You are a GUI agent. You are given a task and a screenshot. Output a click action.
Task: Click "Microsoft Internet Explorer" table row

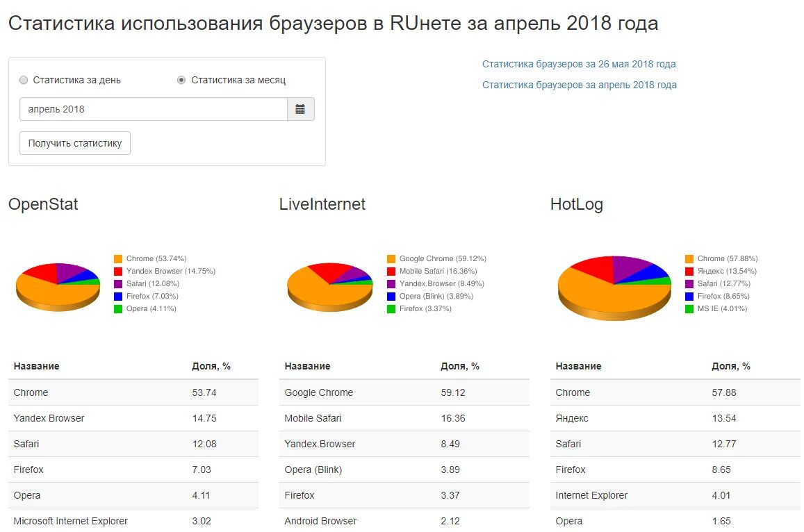pos(133,521)
